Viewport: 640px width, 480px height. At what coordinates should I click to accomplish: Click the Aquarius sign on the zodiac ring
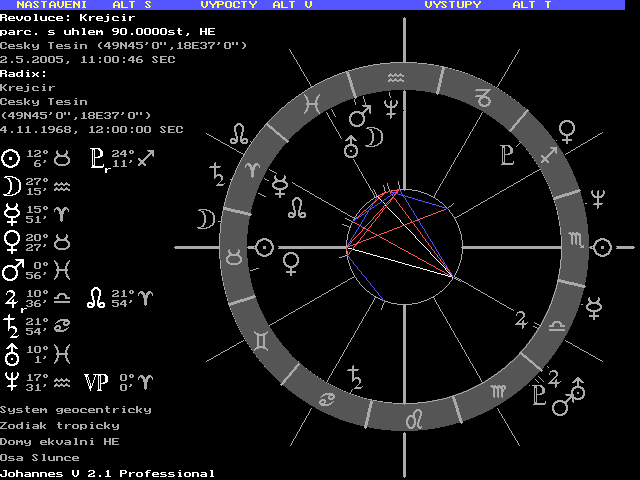pyautogui.click(x=397, y=77)
